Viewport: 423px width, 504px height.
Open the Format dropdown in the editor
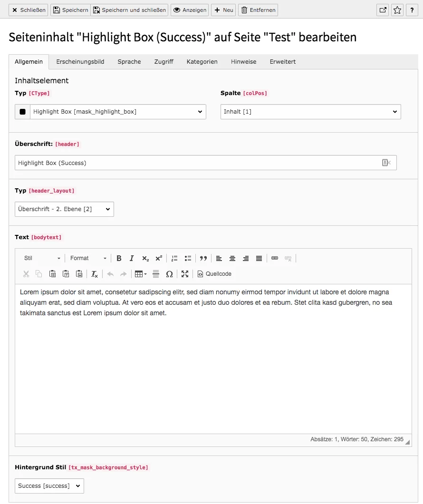tap(87, 258)
